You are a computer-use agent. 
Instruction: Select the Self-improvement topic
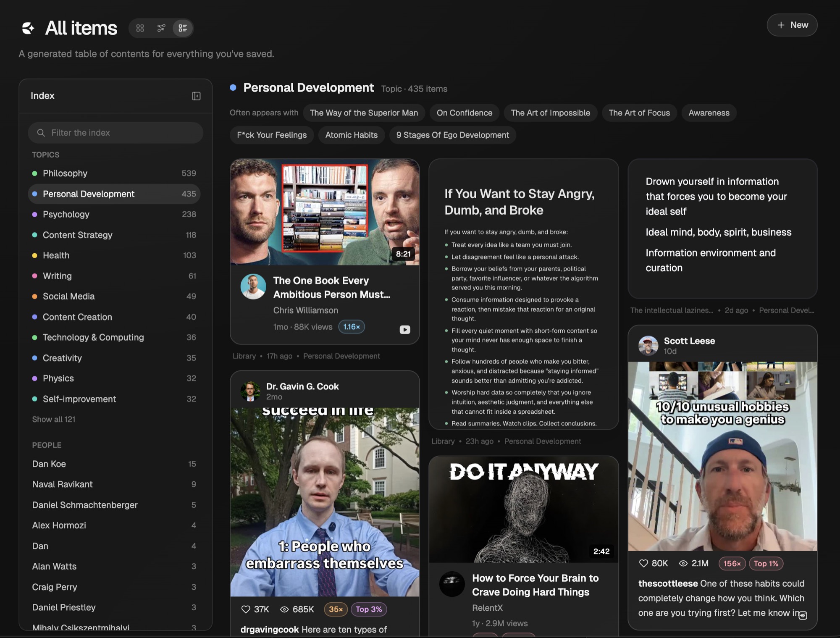point(114,399)
